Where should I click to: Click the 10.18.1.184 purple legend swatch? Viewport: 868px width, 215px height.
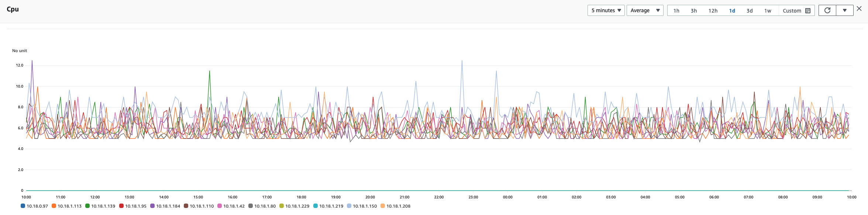(x=152, y=206)
